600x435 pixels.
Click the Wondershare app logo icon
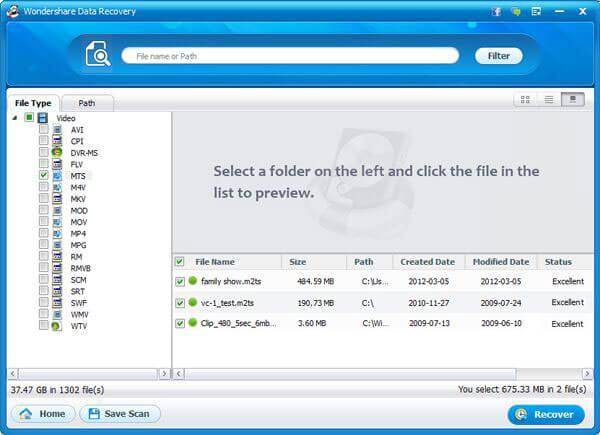pos(13,11)
